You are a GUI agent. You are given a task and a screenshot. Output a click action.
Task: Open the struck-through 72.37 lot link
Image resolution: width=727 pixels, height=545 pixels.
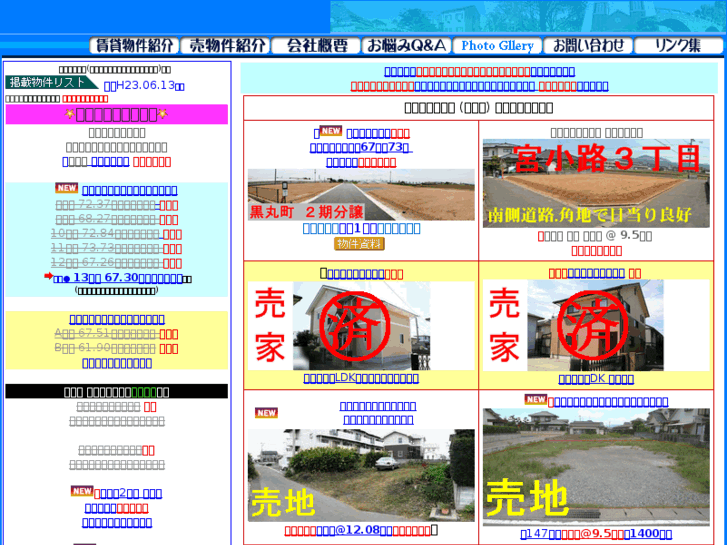(108, 205)
